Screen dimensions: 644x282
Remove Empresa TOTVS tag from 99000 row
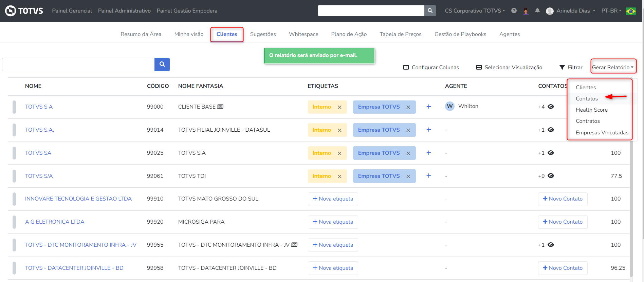(408, 107)
